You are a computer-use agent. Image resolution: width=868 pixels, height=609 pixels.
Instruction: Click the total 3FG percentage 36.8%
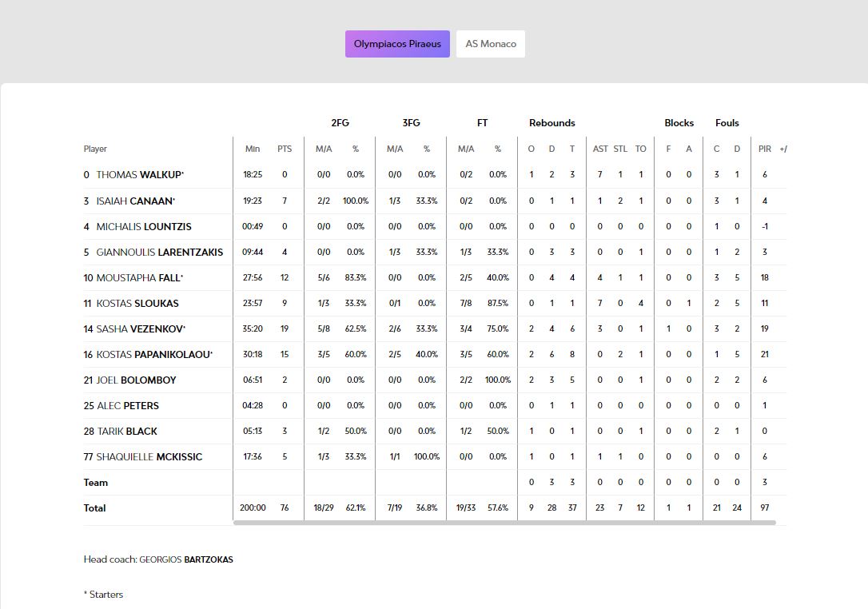coord(427,507)
